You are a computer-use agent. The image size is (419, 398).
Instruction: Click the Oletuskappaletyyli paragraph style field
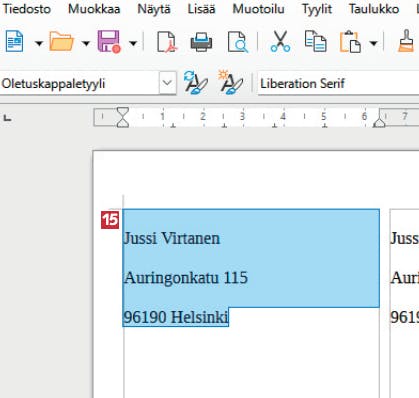(x=79, y=83)
